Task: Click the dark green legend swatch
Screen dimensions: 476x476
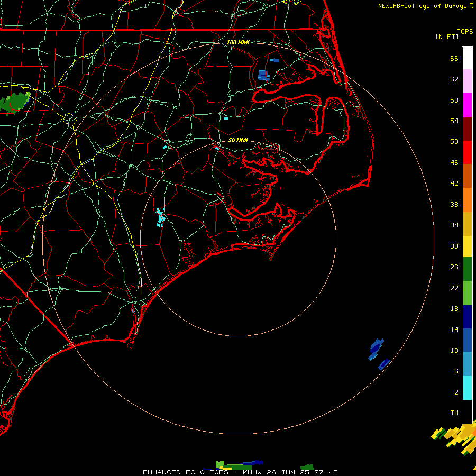Action: pyautogui.click(x=467, y=269)
